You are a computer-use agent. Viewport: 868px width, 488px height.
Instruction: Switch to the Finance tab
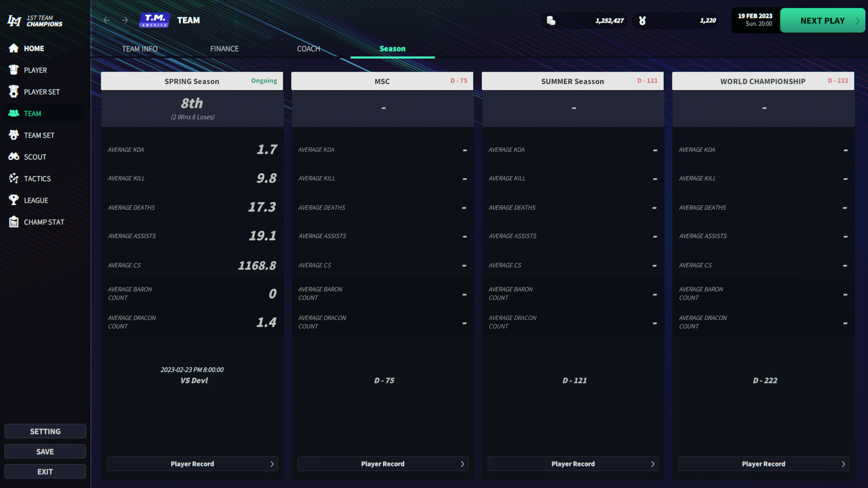tap(224, 49)
